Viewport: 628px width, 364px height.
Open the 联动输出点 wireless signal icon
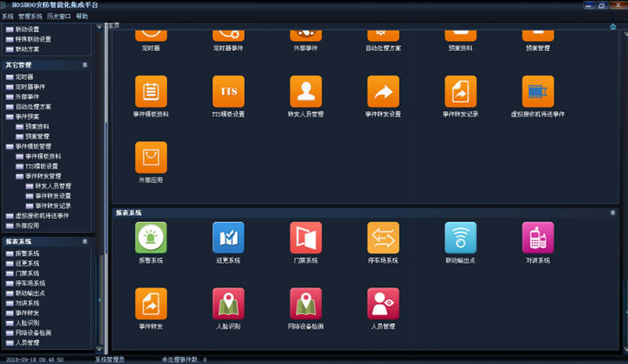[x=461, y=238]
